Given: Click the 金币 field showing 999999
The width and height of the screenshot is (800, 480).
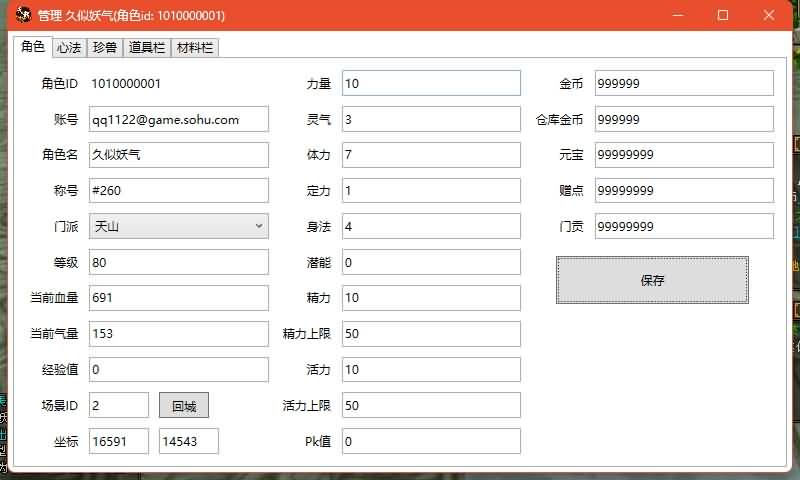Looking at the screenshot, I should pos(684,83).
